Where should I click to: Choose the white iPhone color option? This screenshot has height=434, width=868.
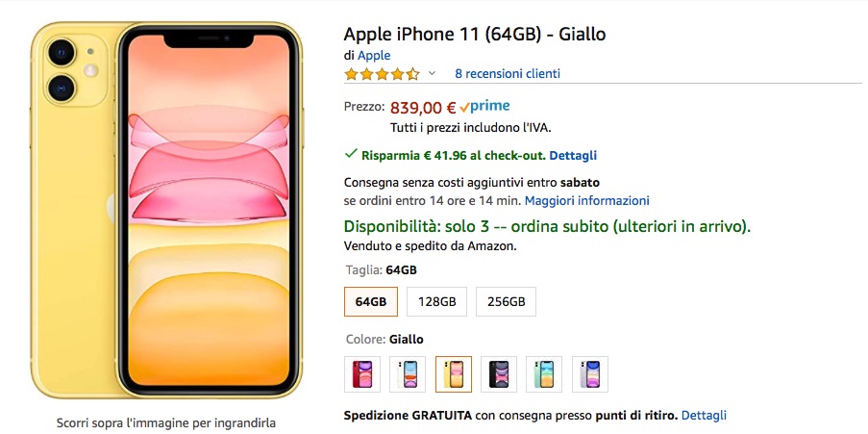coord(409,374)
